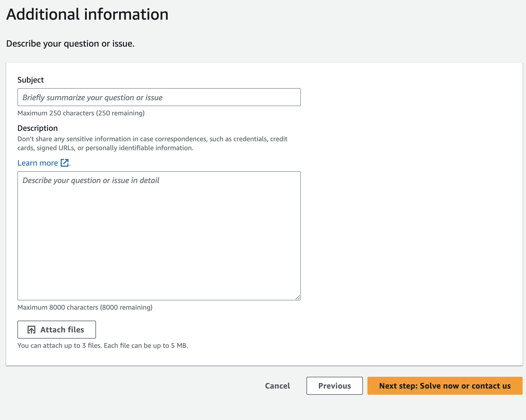Image resolution: width=526 pixels, height=420 pixels.
Task: Click the '(250 remaining)' character counter
Action: (x=120, y=113)
